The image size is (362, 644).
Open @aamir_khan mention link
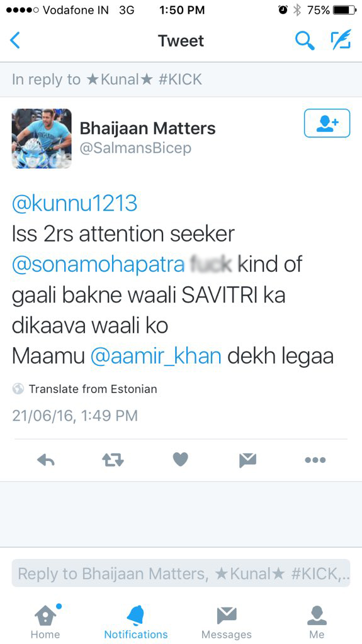(156, 357)
